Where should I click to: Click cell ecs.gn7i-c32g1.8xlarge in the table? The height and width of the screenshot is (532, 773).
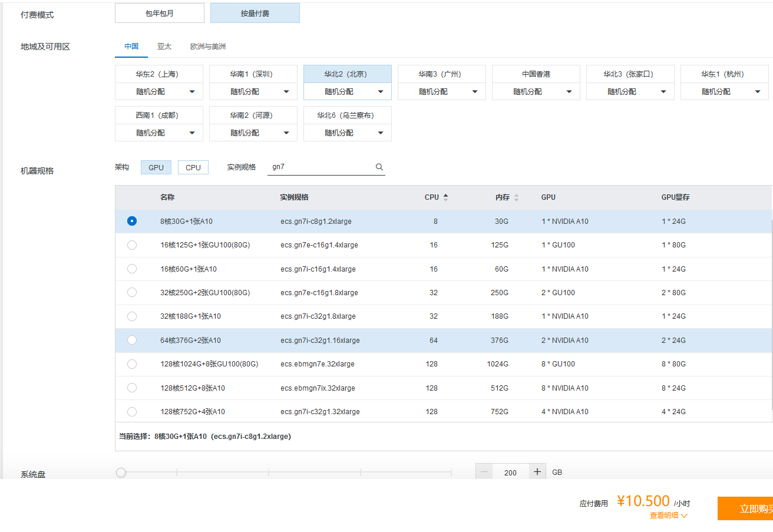[318, 316]
